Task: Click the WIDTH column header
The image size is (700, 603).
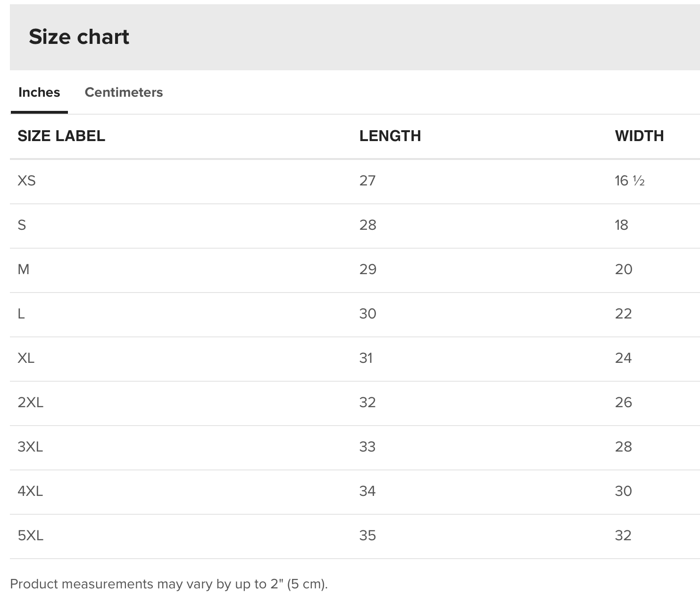Action: click(639, 136)
